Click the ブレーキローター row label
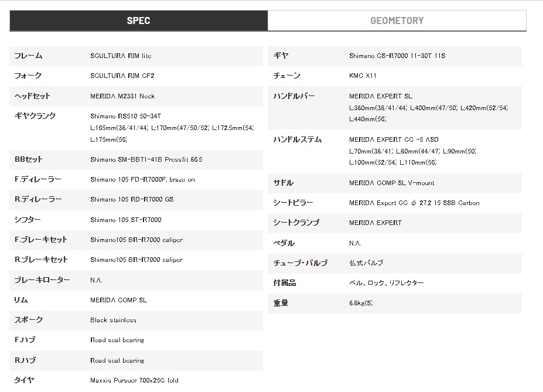The height and width of the screenshot is (392, 543). [x=42, y=280]
